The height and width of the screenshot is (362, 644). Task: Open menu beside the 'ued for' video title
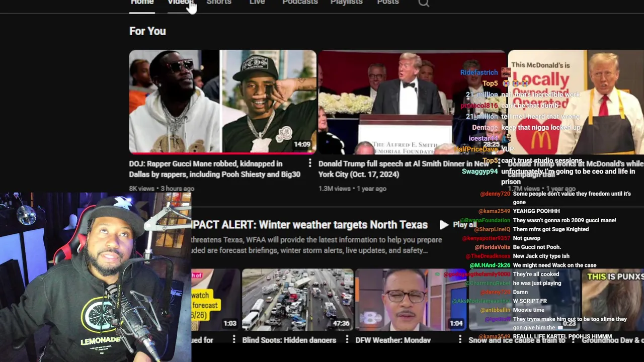point(233,340)
